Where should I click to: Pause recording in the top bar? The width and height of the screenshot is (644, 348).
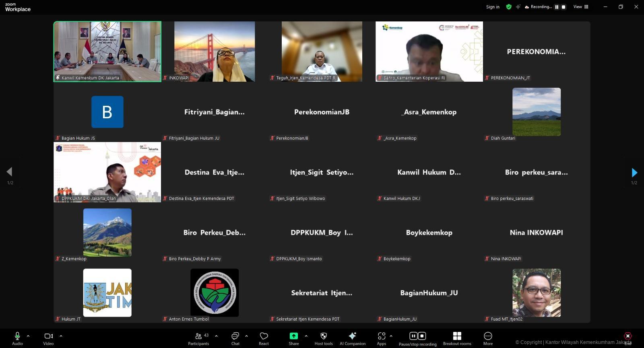557,7
